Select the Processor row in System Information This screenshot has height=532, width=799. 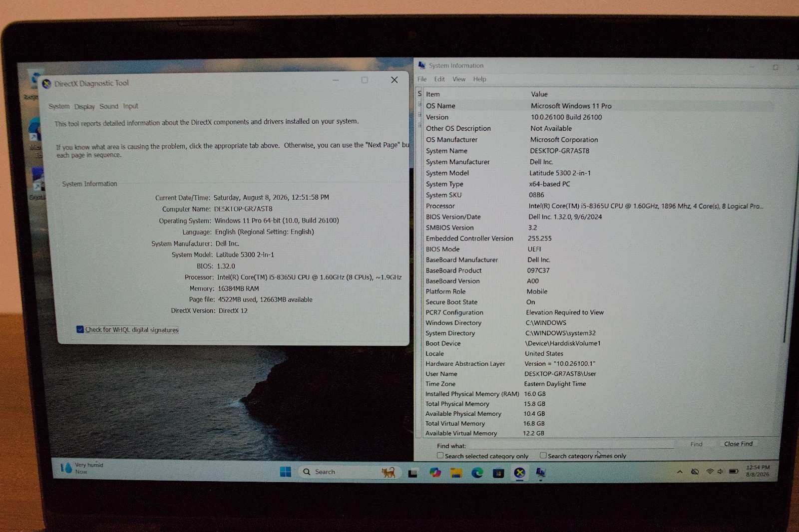pos(599,206)
